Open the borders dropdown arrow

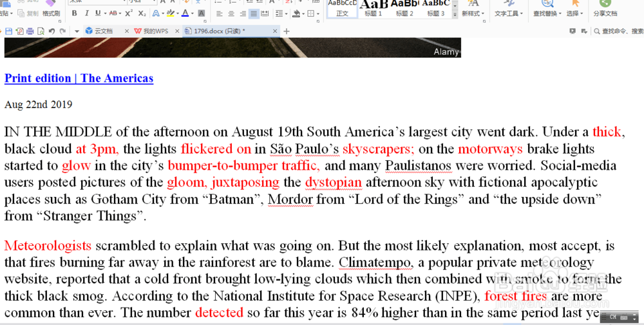(318, 14)
